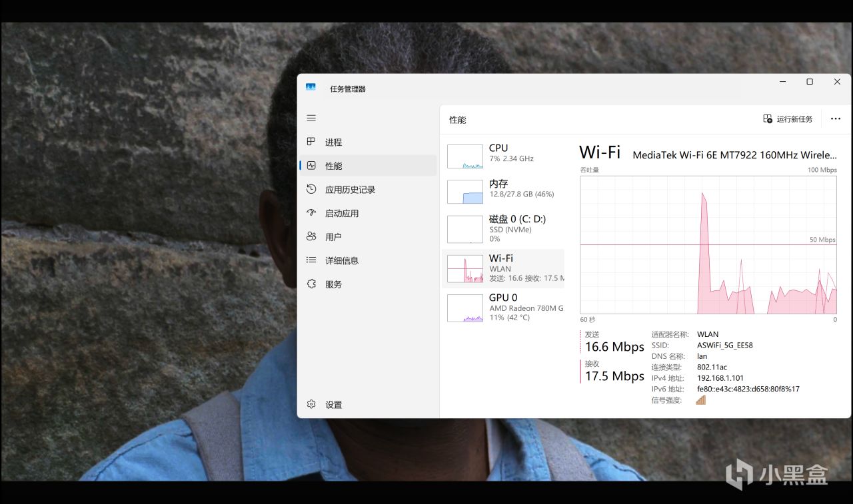Click the 100 Mbps graph scale label

[822, 170]
